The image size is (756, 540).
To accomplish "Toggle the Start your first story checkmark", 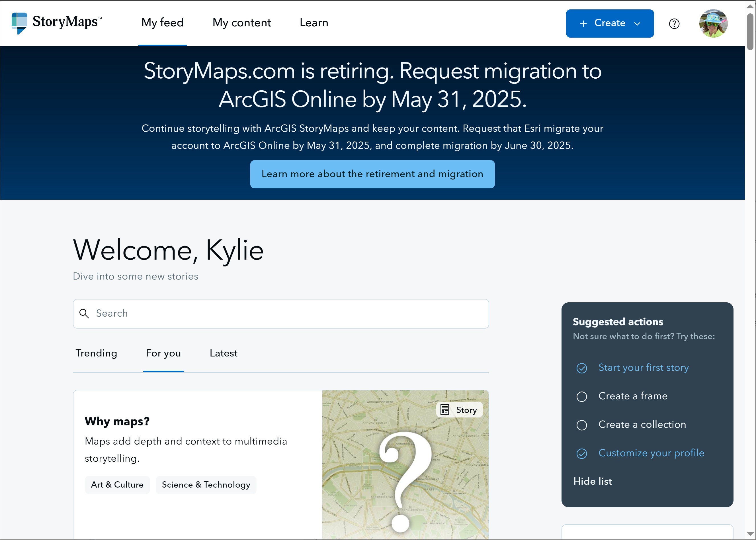I will click(582, 368).
